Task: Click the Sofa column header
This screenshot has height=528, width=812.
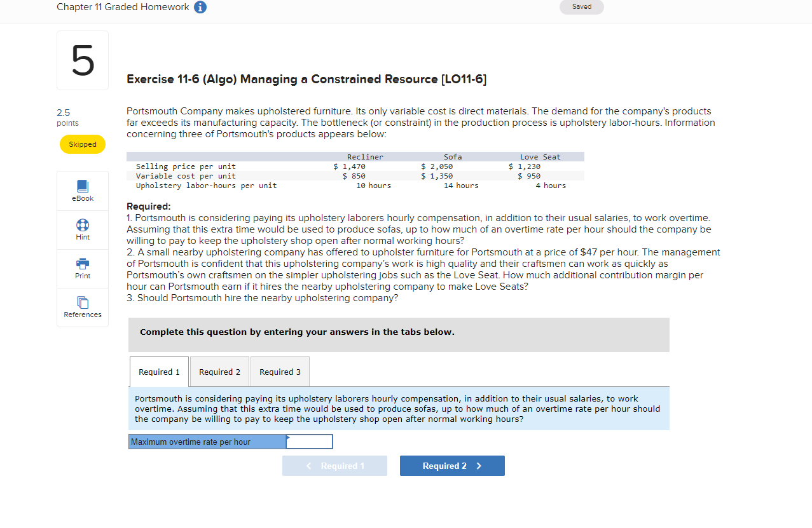Action: pos(453,157)
